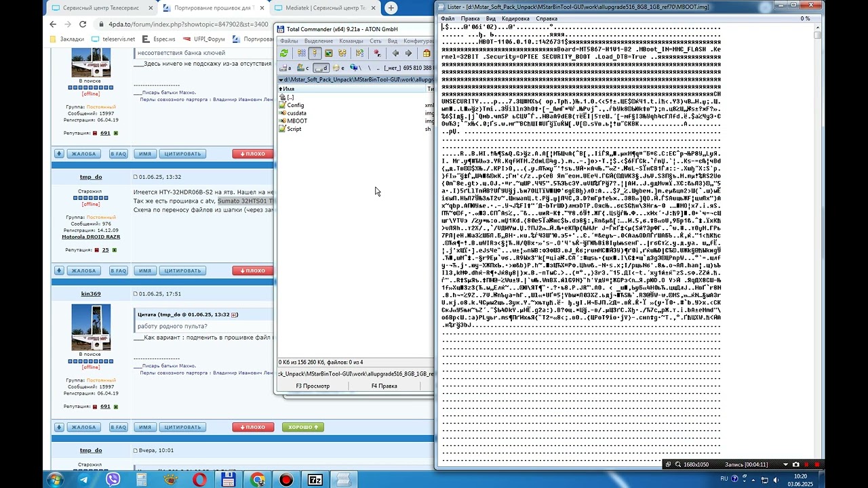Click the green refresh icon in Total Commander
The height and width of the screenshot is (488, 868).
pos(284,53)
